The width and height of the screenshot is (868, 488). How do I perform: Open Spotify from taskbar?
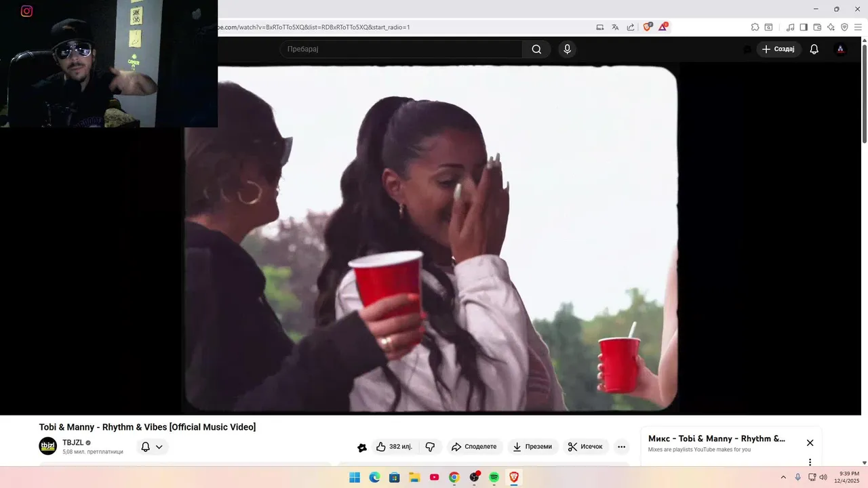coord(494,477)
